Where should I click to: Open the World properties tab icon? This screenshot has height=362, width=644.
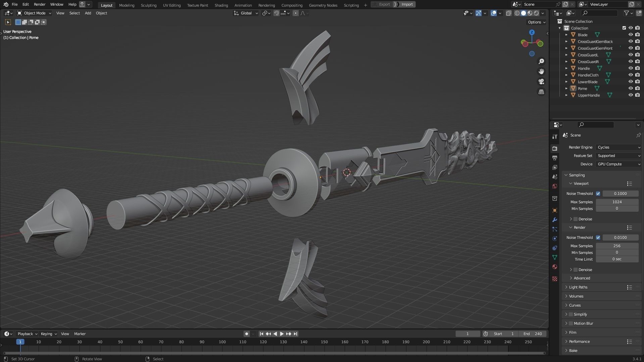(555, 186)
